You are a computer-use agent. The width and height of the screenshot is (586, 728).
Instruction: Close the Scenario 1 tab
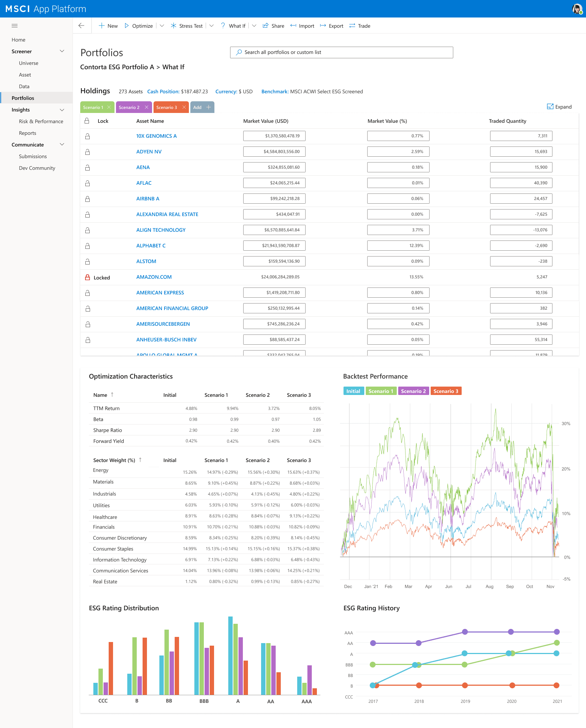(x=109, y=107)
